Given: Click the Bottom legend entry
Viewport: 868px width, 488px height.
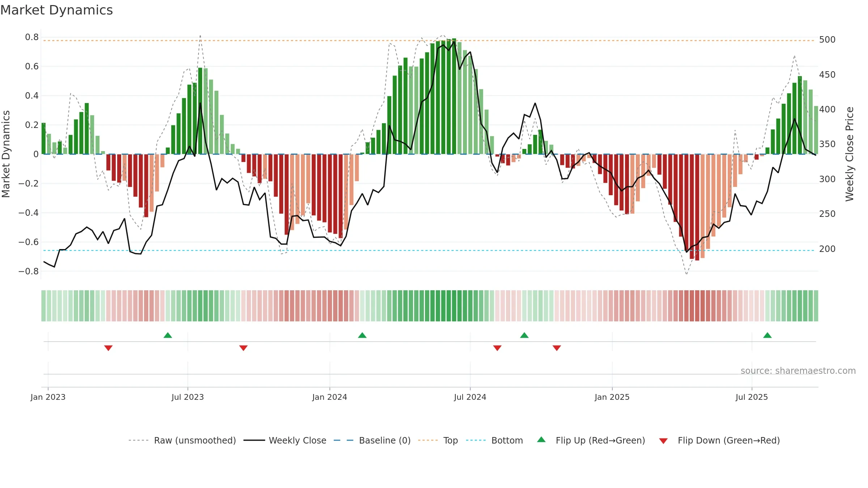Looking at the screenshot, I should 494,440.
